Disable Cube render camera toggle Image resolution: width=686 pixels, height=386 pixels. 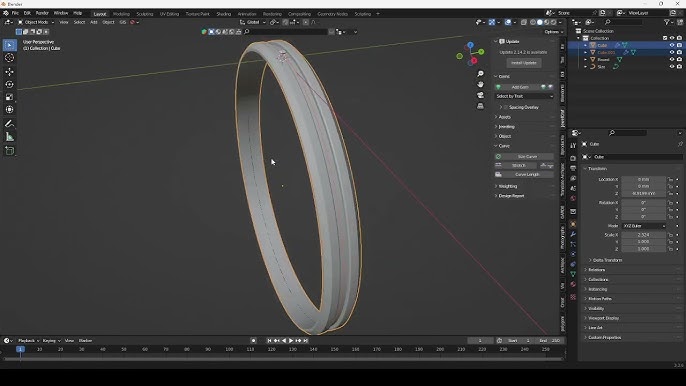tap(679, 45)
